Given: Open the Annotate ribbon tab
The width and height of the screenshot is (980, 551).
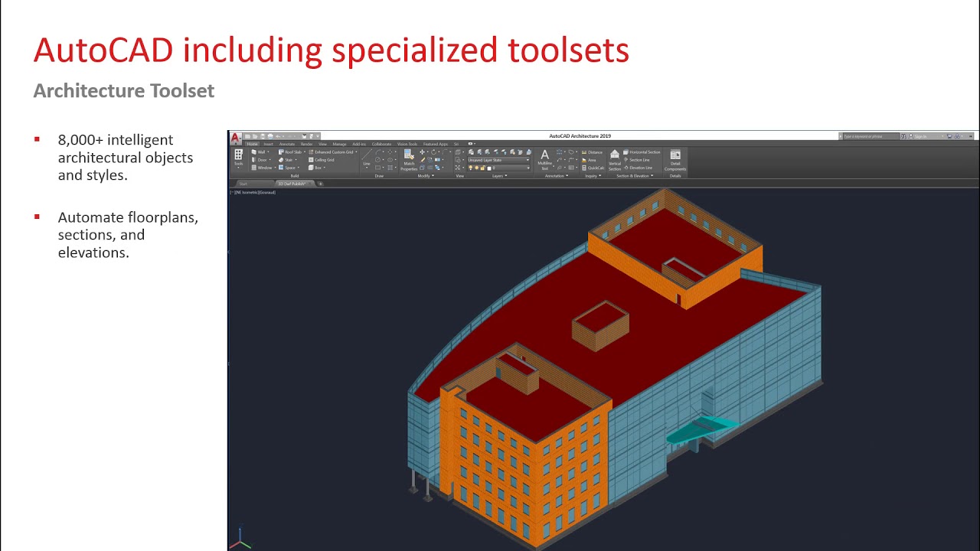Looking at the screenshot, I should pos(286,144).
